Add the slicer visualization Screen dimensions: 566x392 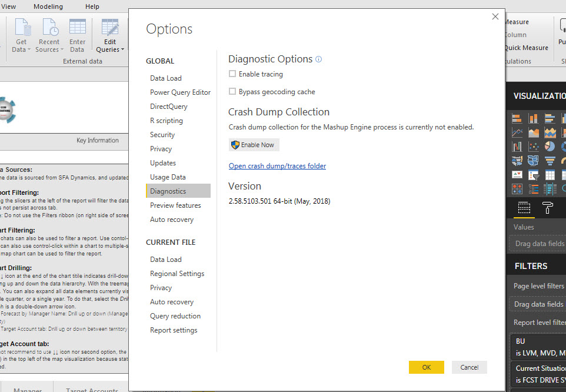(x=533, y=175)
